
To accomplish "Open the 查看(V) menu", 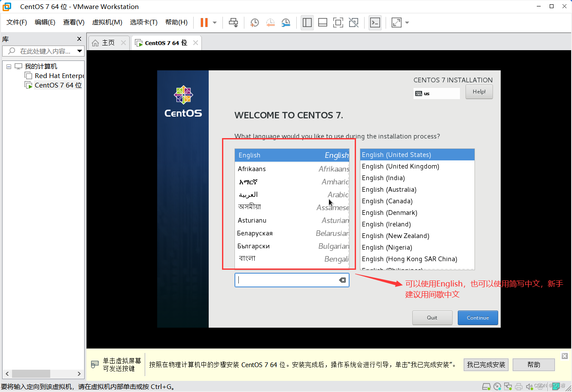I will tap(74, 22).
